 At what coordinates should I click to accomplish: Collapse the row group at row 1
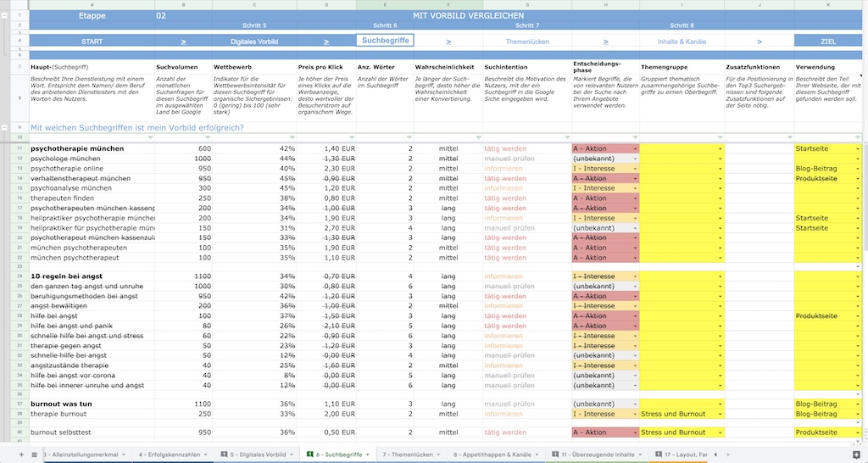4,15
